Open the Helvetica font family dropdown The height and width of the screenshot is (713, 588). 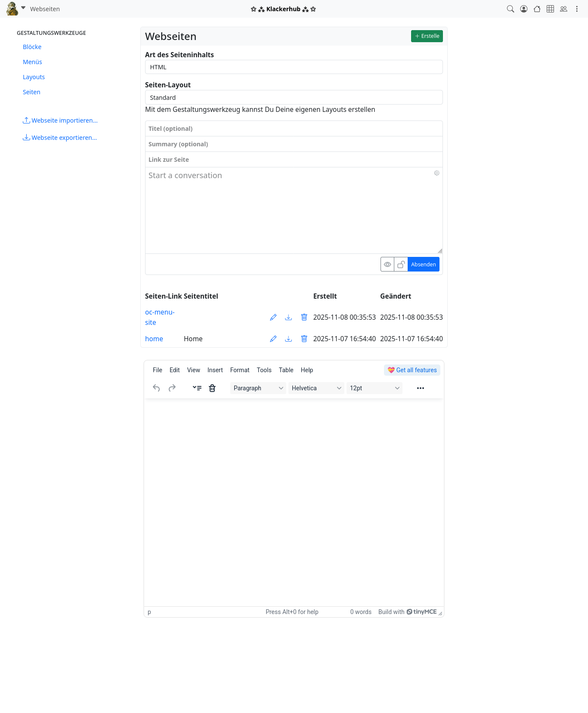click(316, 388)
